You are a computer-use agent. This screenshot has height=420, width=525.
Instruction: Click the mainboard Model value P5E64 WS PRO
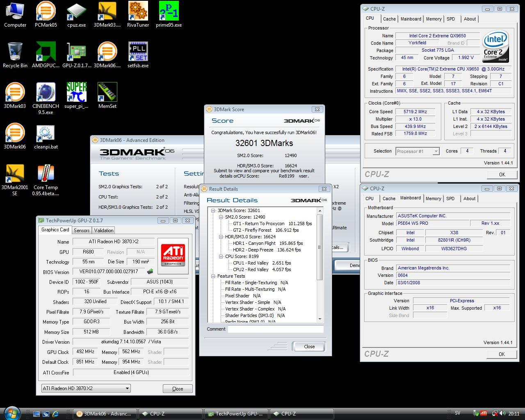pos(433,224)
